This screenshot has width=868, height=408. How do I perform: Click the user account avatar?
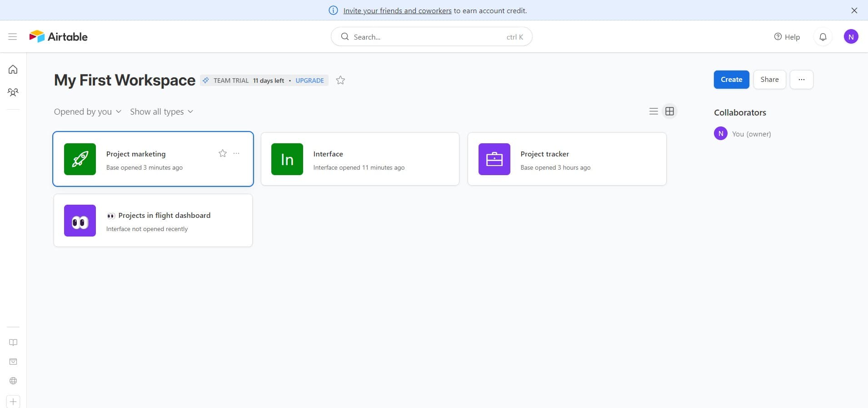pos(851,37)
